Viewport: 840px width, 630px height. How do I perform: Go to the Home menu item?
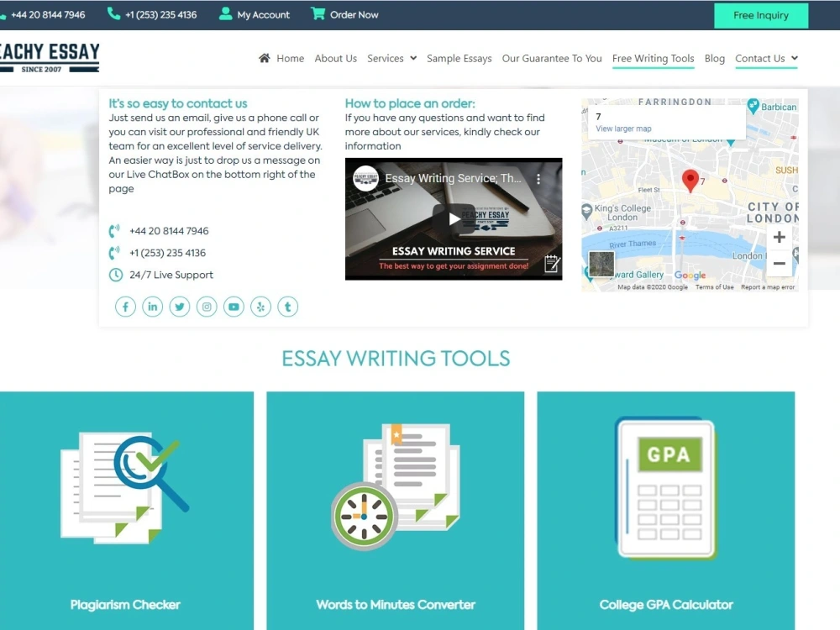291,59
